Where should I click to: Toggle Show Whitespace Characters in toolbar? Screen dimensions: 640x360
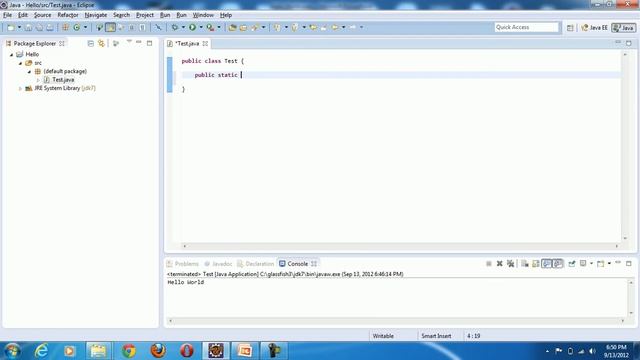[142, 27]
